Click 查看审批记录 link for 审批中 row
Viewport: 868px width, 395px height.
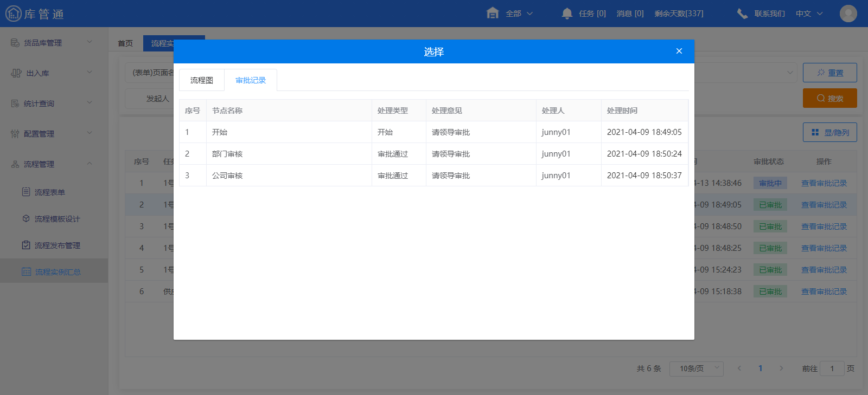pyautogui.click(x=824, y=183)
